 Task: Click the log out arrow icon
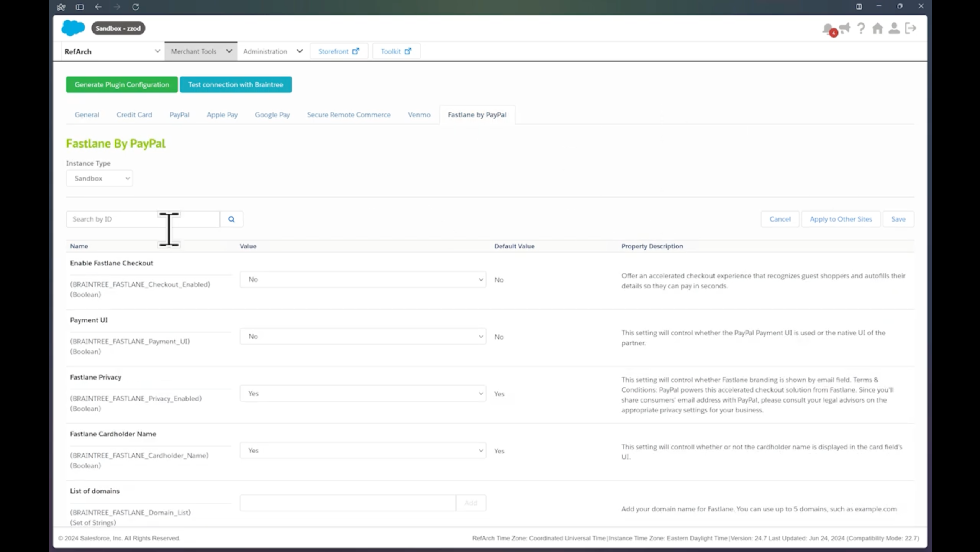911,28
